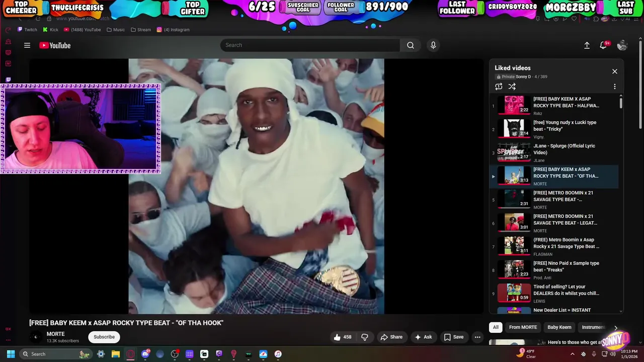Open the YouTube hamburger guide menu
This screenshot has height=362, width=644.
point(27,45)
